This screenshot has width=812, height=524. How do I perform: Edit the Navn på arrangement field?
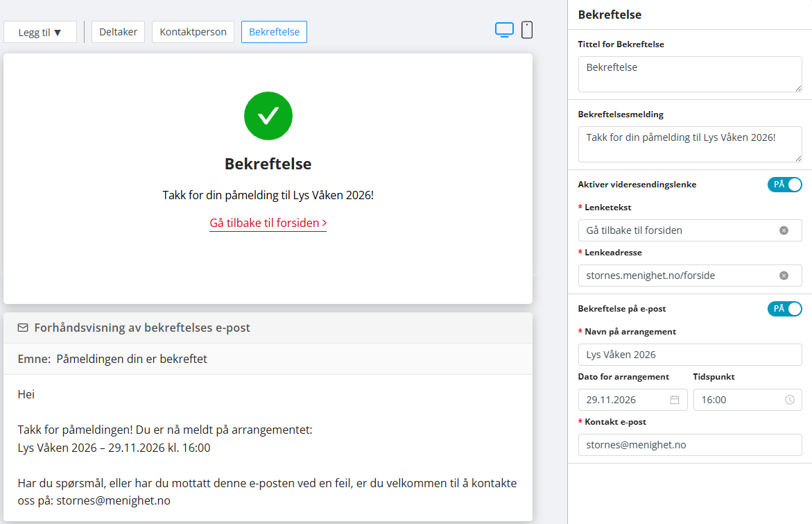point(690,355)
